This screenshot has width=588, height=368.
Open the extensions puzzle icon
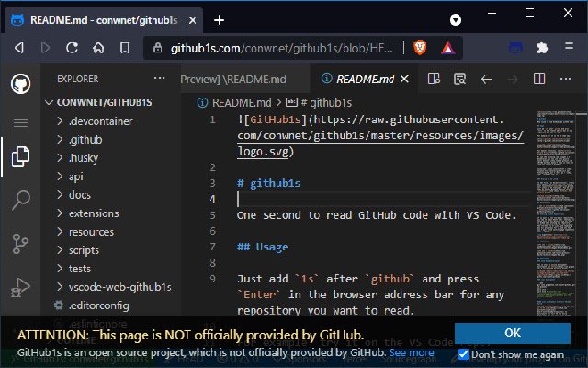tap(542, 48)
